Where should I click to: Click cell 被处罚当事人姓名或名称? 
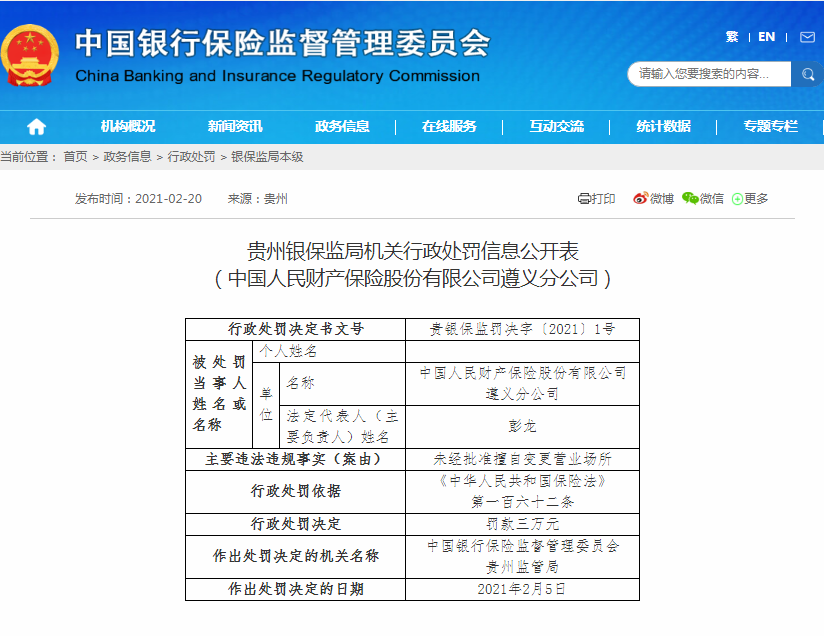(219, 394)
